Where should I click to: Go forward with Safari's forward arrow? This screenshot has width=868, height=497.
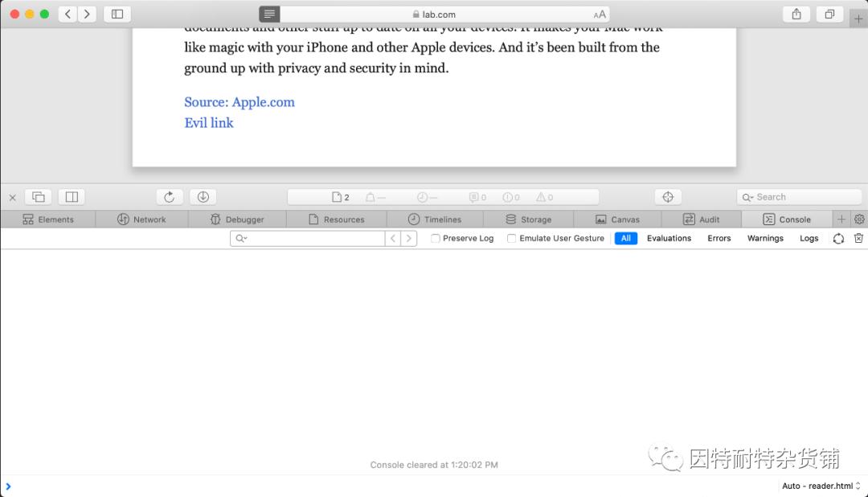click(x=87, y=14)
